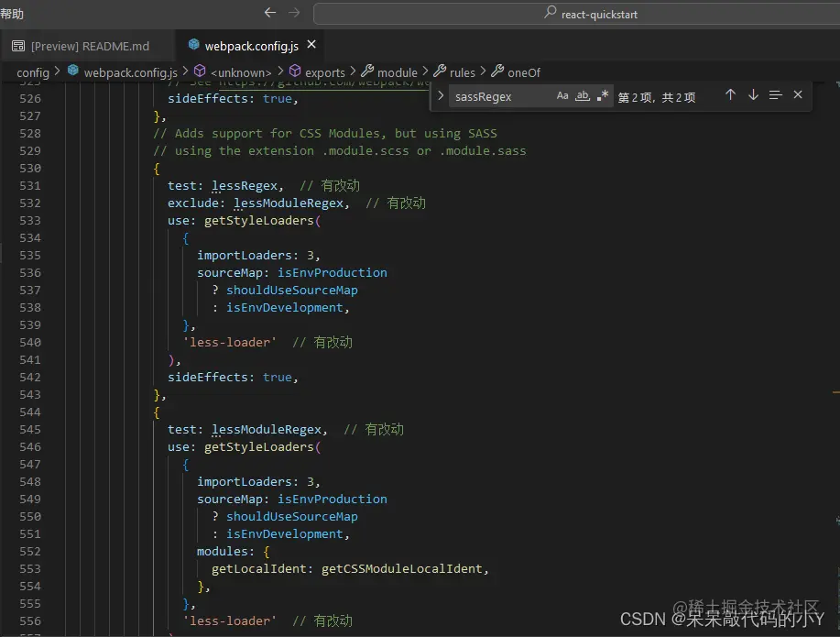840x637 pixels.
Task: Go forward with the right arrow
Action: point(294,12)
